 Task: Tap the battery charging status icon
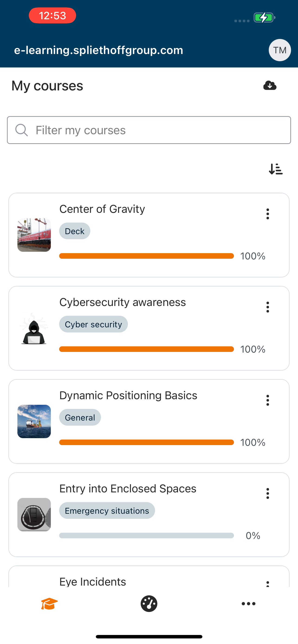click(x=264, y=17)
